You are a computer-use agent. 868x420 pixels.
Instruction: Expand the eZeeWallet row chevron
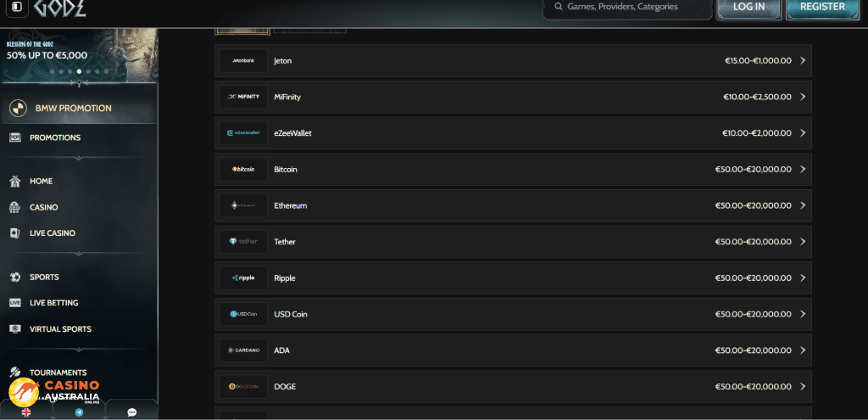point(803,133)
